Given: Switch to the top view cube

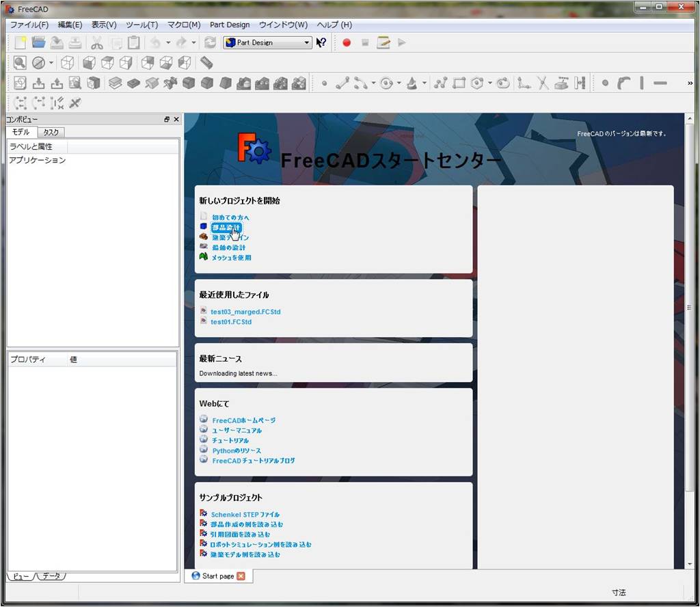Looking at the screenshot, I should (107, 63).
